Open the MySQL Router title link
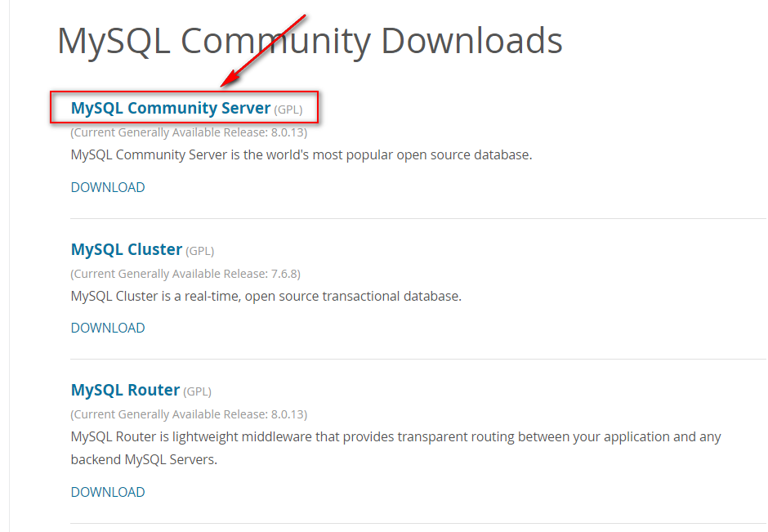Screen dimensions: 768x532 pyautogui.click(x=125, y=390)
